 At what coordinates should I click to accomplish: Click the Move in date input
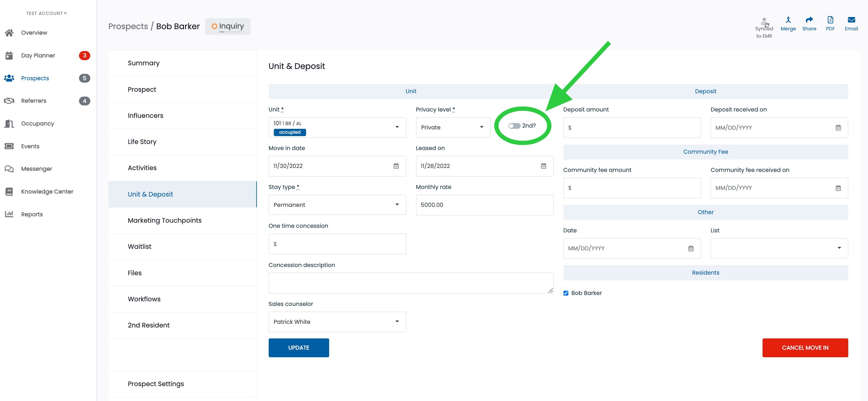click(337, 166)
